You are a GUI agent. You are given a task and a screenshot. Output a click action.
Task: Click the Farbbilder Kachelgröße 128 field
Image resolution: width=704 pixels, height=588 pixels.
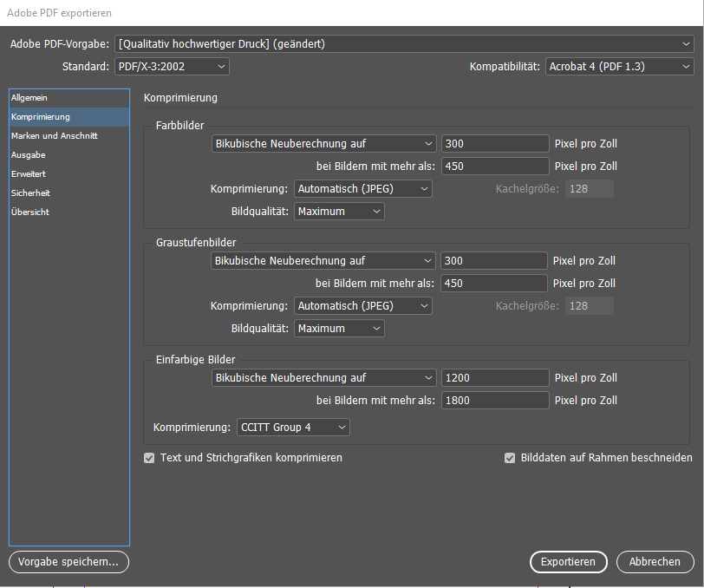click(590, 189)
